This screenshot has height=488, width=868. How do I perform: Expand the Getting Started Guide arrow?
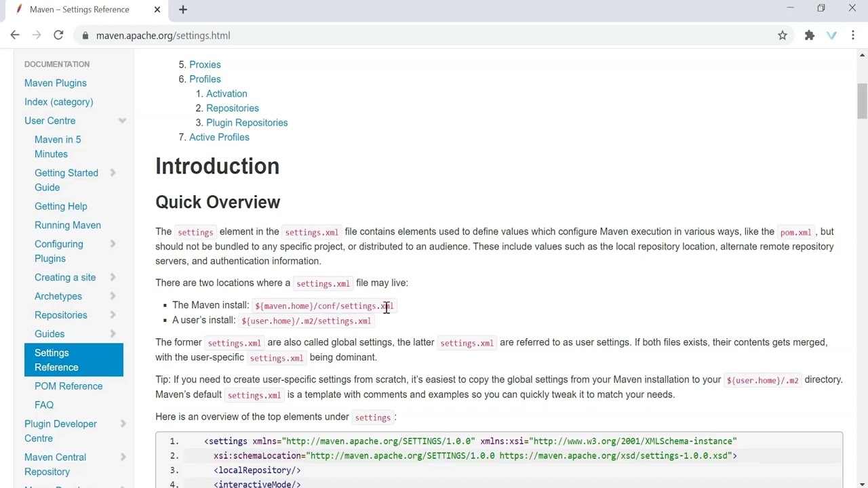click(x=113, y=173)
